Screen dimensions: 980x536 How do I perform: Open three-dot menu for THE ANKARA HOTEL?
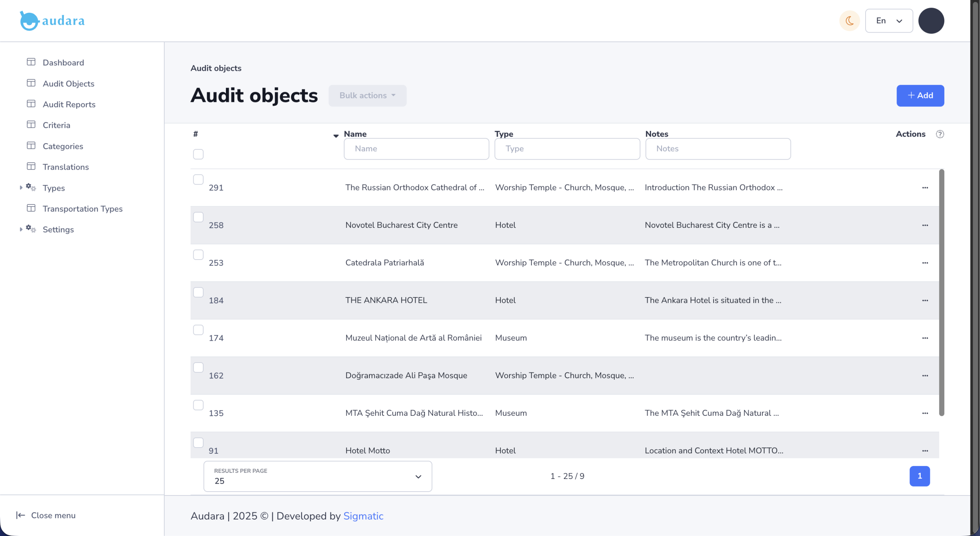[x=925, y=301]
